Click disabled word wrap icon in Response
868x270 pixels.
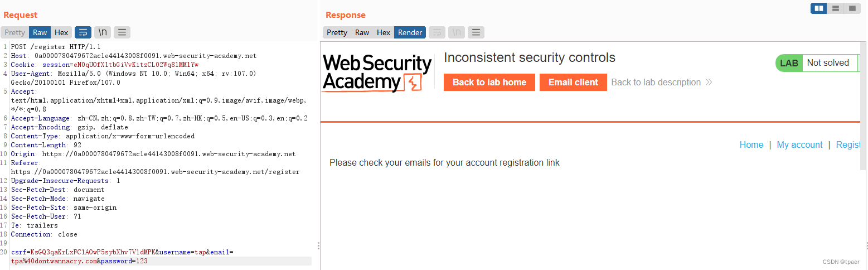pos(437,32)
